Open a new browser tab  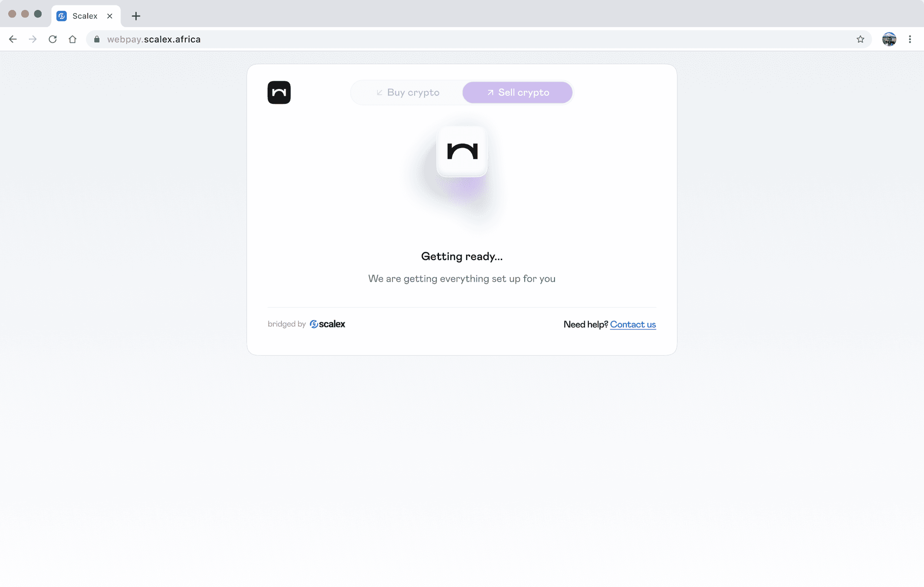pyautogui.click(x=136, y=16)
